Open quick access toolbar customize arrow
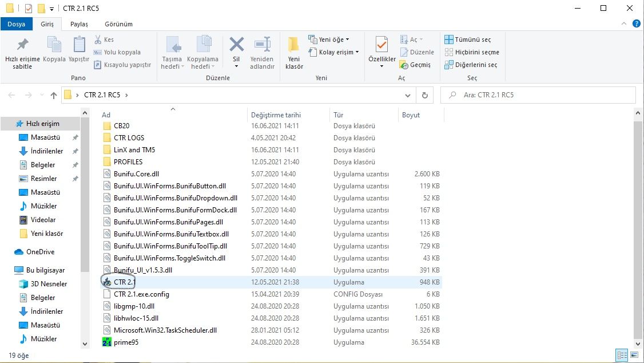 tap(51, 9)
